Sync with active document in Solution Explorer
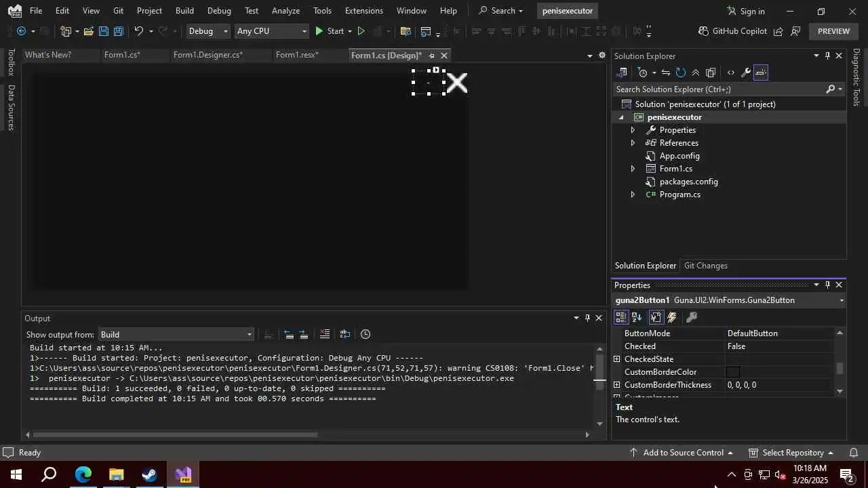This screenshot has width=868, height=488. (666, 73)
